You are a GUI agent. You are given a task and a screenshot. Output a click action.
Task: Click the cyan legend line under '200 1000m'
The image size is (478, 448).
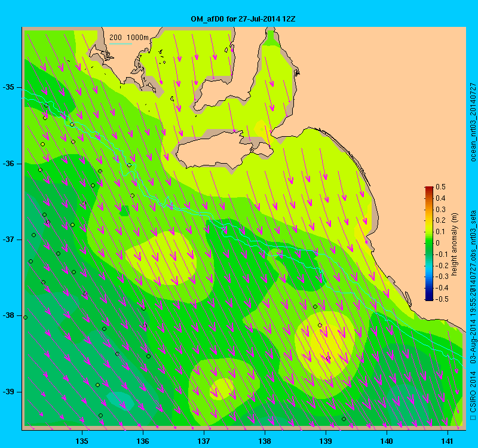click(121, 44)
